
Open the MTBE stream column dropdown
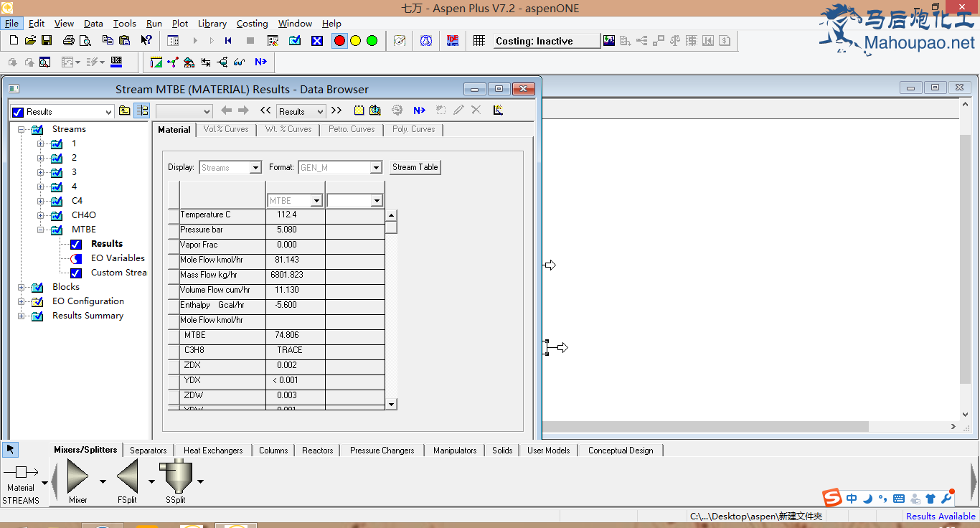316,201
